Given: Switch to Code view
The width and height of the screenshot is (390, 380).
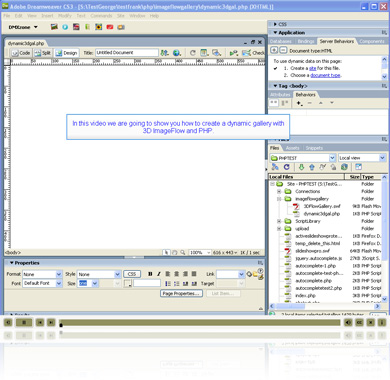Looking at the screenshot, I should click(x=21, y=53).
